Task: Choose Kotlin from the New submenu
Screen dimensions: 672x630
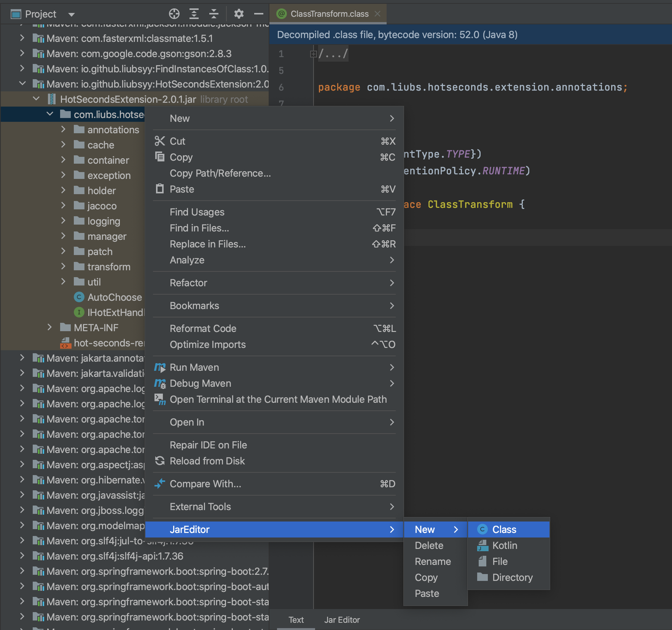Action: 505,545
